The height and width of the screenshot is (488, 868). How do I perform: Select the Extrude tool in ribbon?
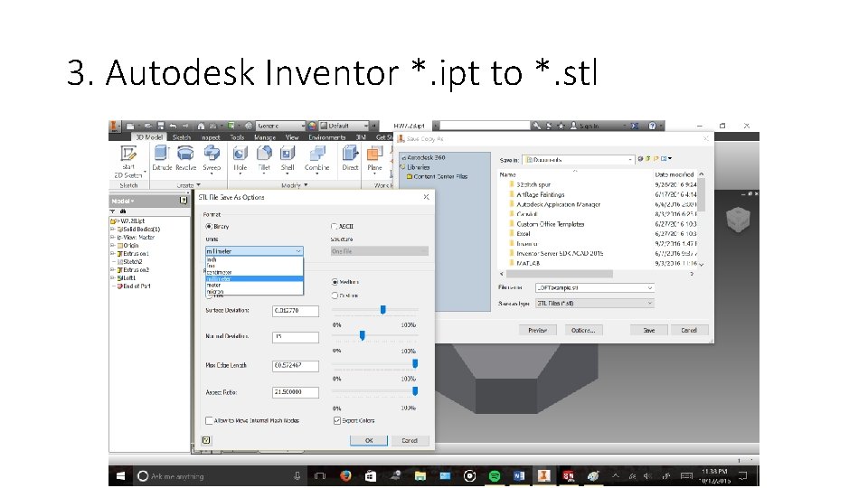pyautogui.click(x=162, y=158)
